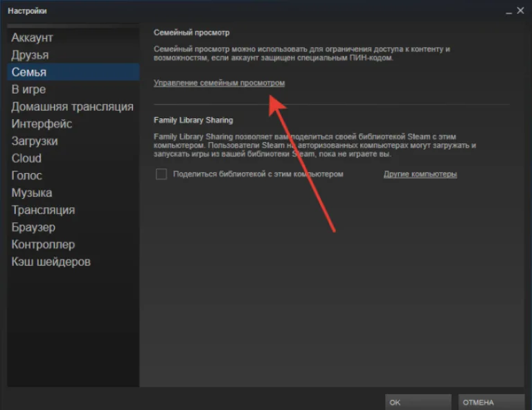Go to В игре settings
This screenshot has width=532, height=410.
click(x=29, y=89)
